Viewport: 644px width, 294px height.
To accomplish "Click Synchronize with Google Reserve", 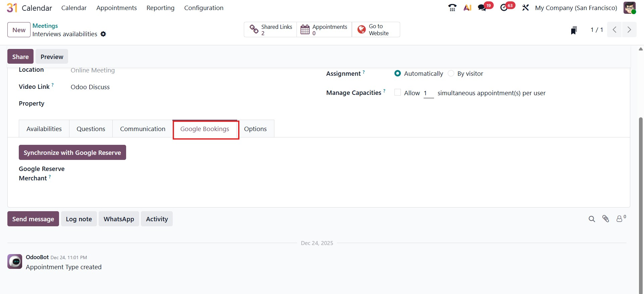I will 72,153.
